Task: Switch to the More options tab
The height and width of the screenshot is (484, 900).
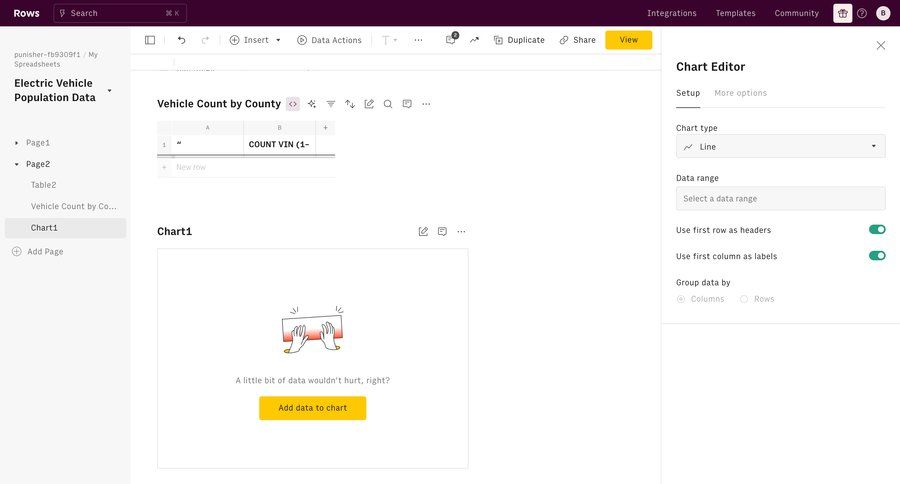Action: coord(740,93)
